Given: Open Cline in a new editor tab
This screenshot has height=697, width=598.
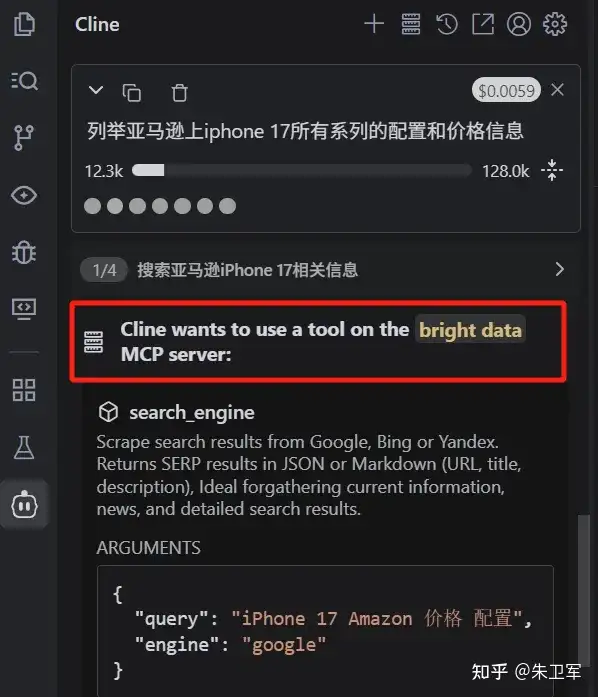Looking at the screenshot, I should point(483,24).
